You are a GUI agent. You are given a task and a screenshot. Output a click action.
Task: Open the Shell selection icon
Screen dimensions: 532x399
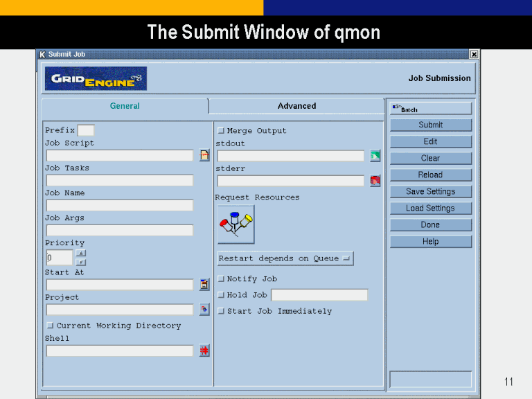click(204, 351)
